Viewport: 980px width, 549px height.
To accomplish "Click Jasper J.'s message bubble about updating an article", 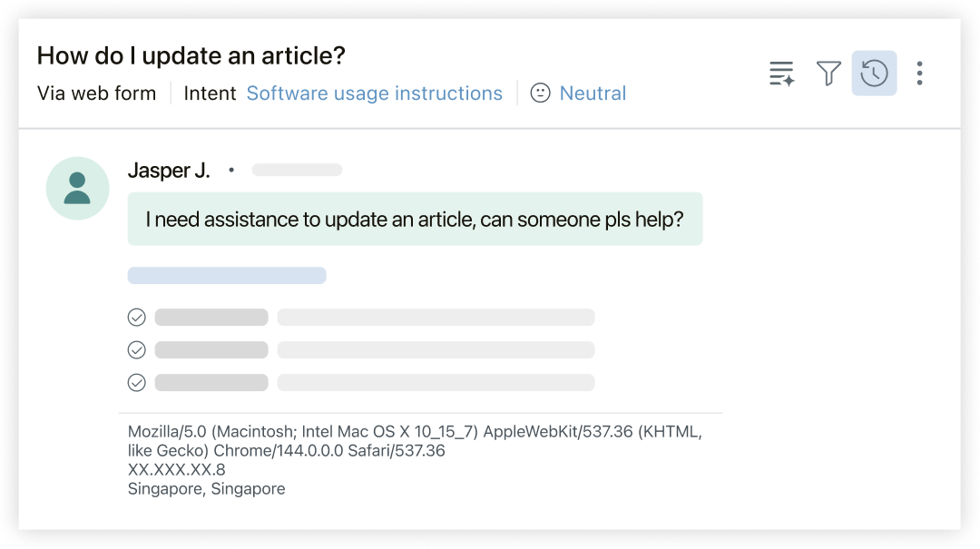I will click(415, 219).
